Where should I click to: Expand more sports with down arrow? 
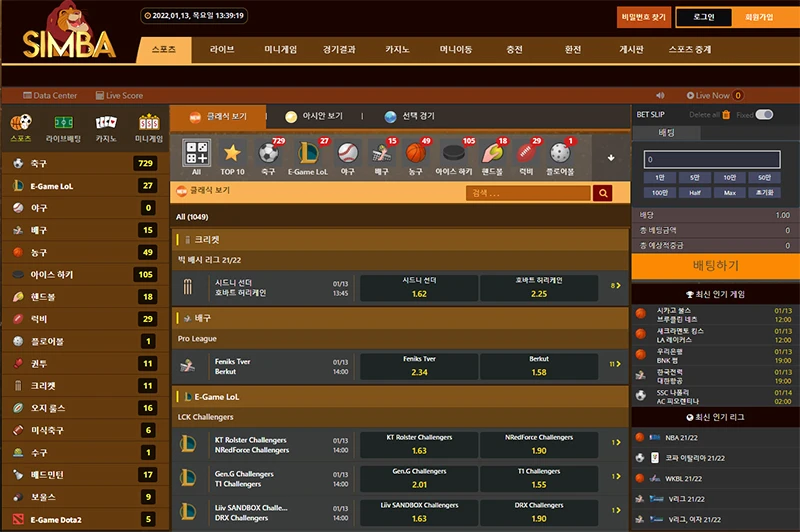tap(611, 158)
